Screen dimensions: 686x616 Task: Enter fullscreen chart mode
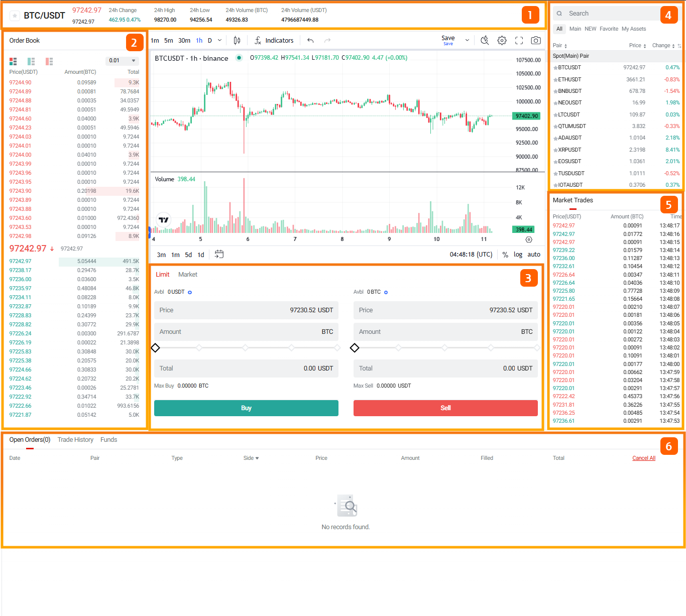coord(519,40)
